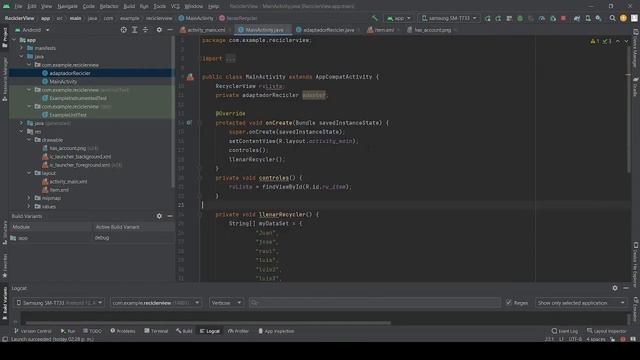
Task: Open Logcat panel settings gear
Action: click(x=615, y=288)
